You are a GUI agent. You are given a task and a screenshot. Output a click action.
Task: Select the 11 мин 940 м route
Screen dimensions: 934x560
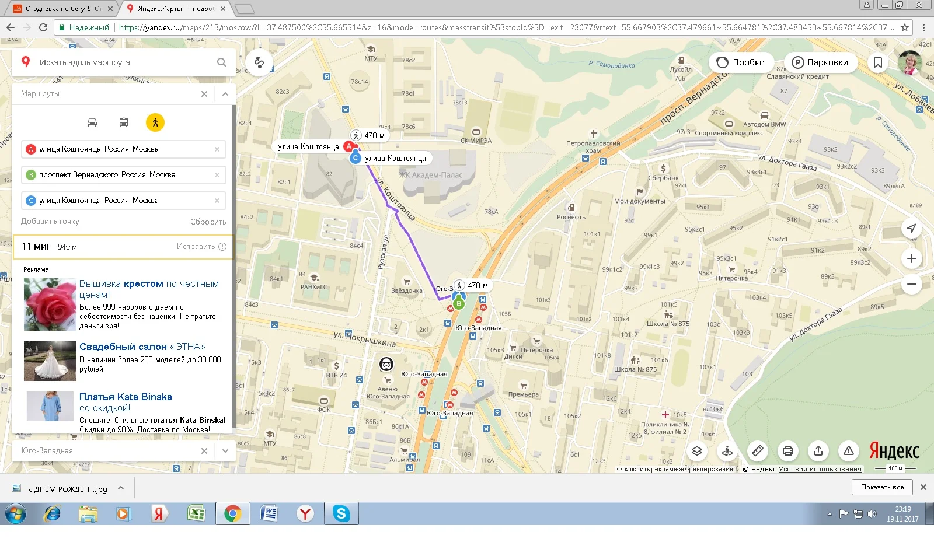(123, 247)
